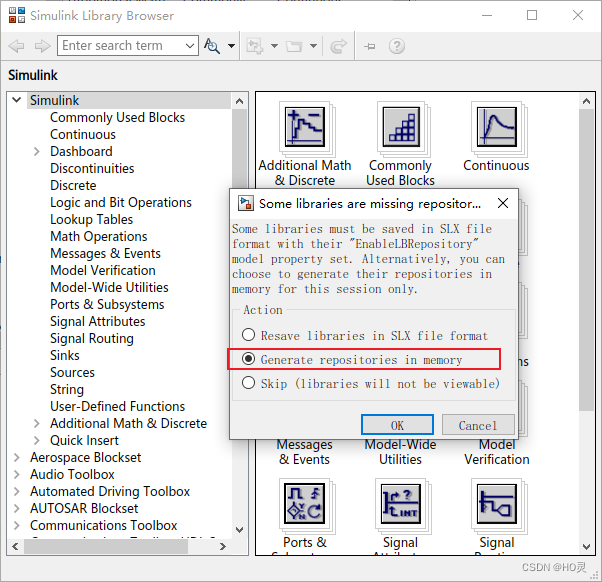Select Commonly Used Blocks in tree
Viewport: 602px width, 582px height.
(x=117, y=117)
